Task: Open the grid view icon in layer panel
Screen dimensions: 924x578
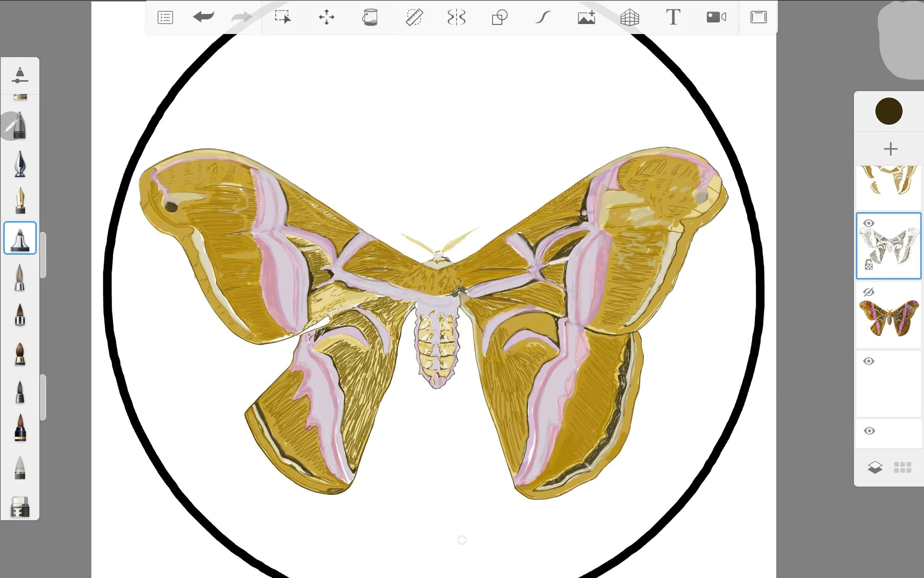Action: 902,467
